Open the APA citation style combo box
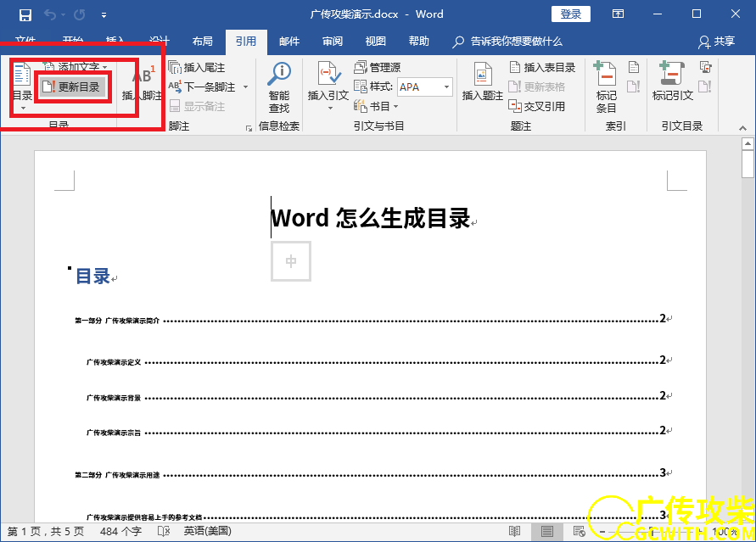 pyautogui.click(x=425, y=87)
